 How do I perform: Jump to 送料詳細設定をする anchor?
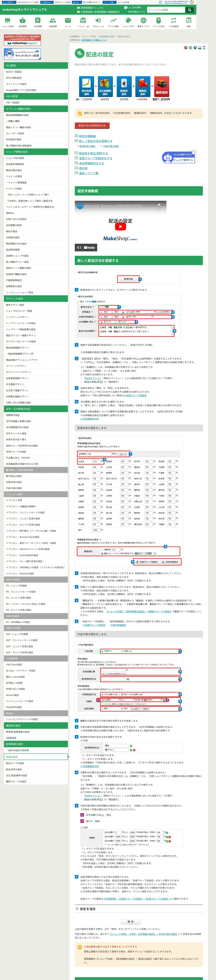91,163
